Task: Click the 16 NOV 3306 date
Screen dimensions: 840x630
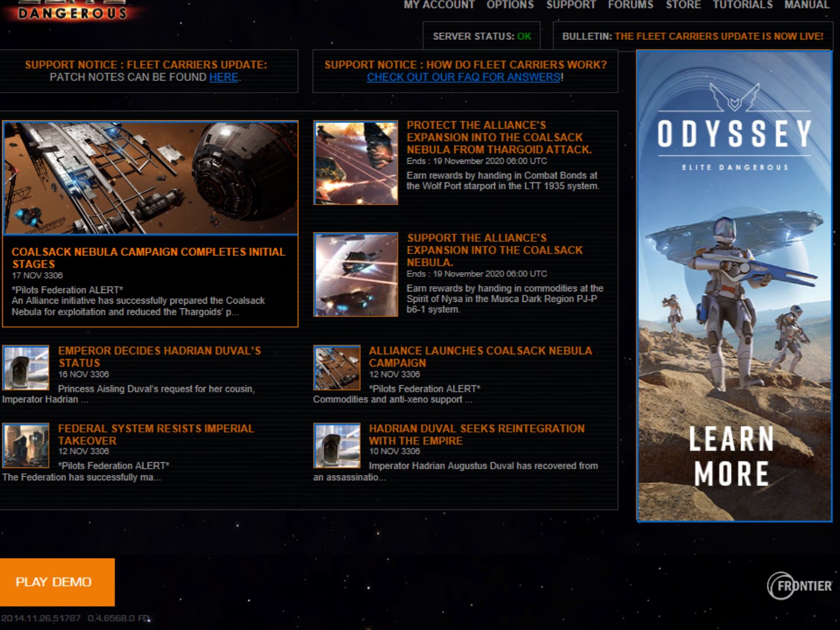Action: 83,374
